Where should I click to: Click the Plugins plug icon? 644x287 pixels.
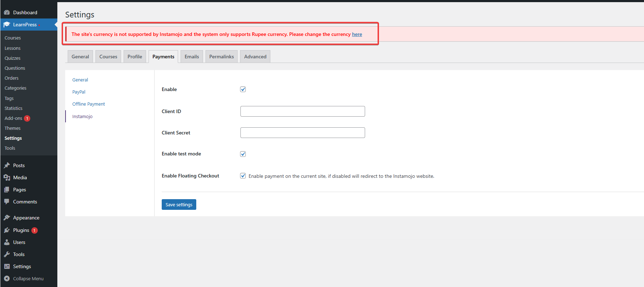coord(7,230)
